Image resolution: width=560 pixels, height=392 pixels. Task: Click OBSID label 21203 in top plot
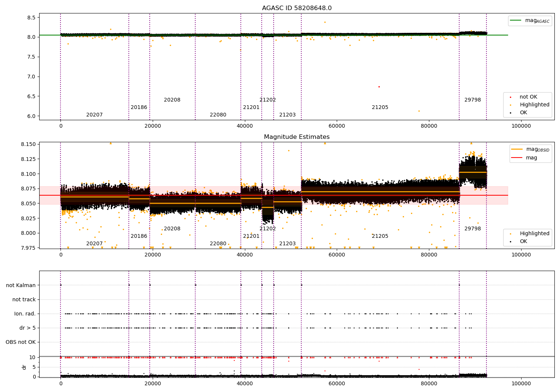[x=287, y=115]
